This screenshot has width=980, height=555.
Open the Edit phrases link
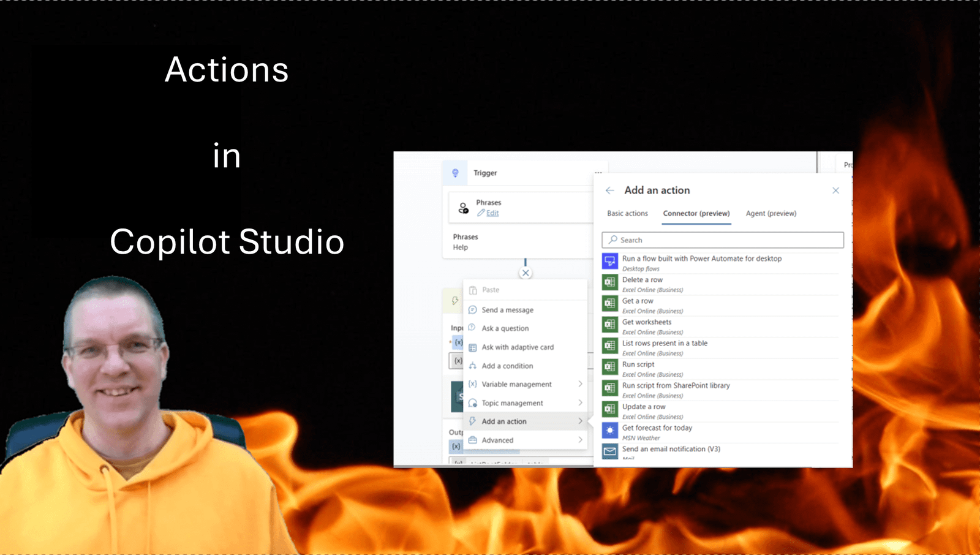pyautogui.click(x=492, y=213)
